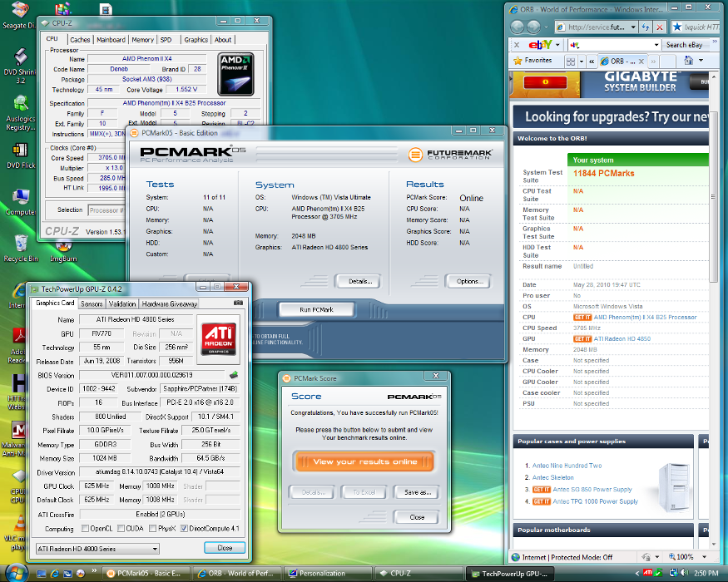The height and width of the screenshot is (582, 728).
Task: Open the eBay search box dropdown
Action: tap(656, 45)
